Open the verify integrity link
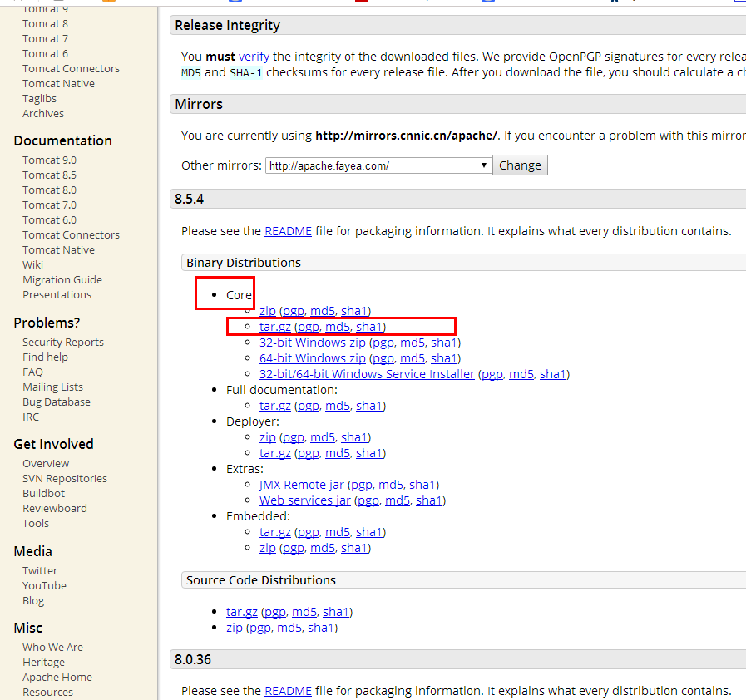This screenshot has width=746, height=700. tap(254, 57)
